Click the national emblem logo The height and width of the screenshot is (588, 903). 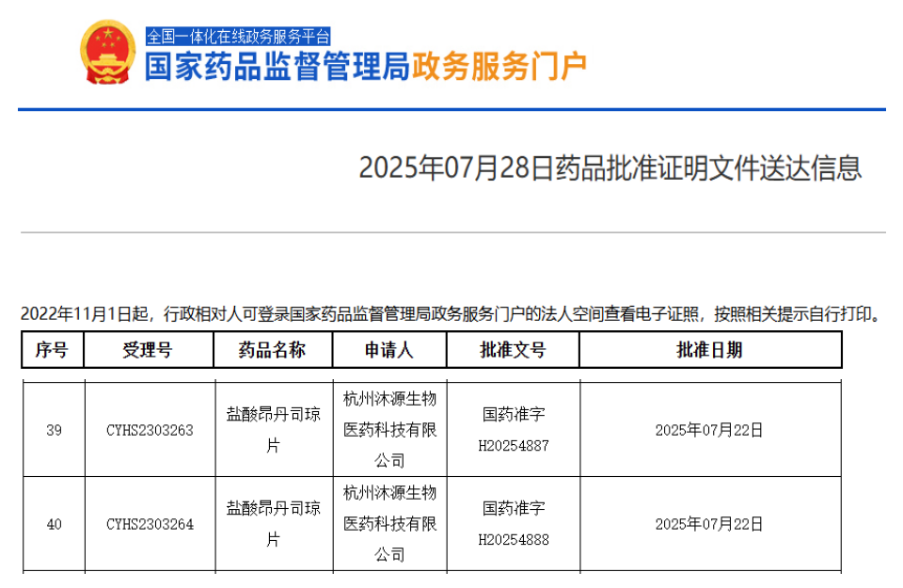pos(107,53)
